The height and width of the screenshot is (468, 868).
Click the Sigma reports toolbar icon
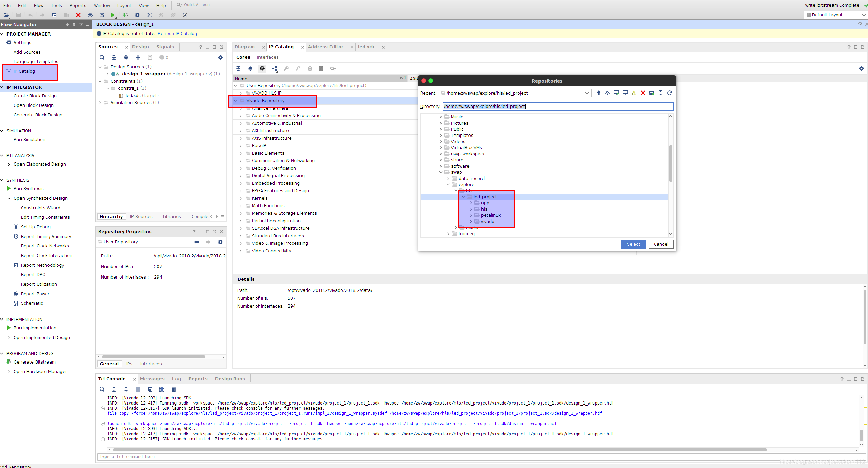point(149,15)
